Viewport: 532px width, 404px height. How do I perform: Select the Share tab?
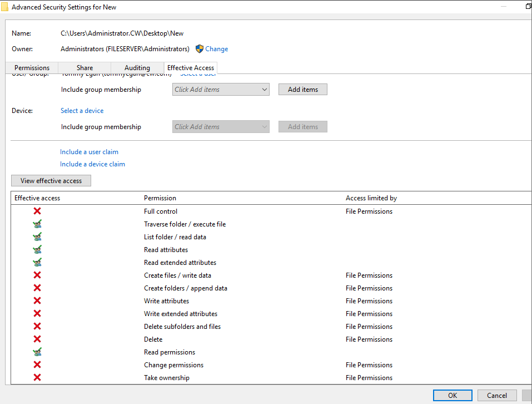(84, 68)
